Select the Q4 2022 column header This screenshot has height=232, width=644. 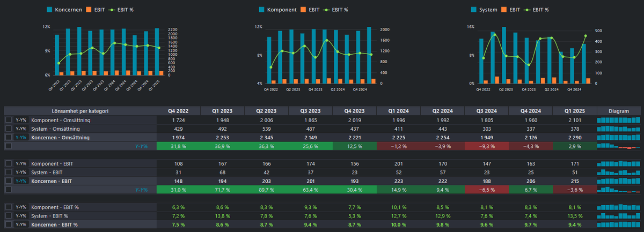178,111
